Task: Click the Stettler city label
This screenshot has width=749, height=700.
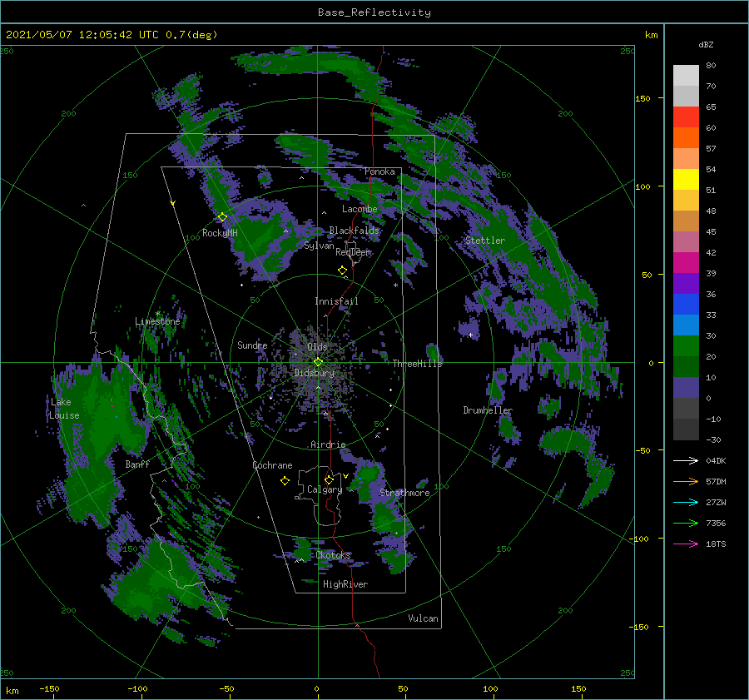Action: [485, 241]
